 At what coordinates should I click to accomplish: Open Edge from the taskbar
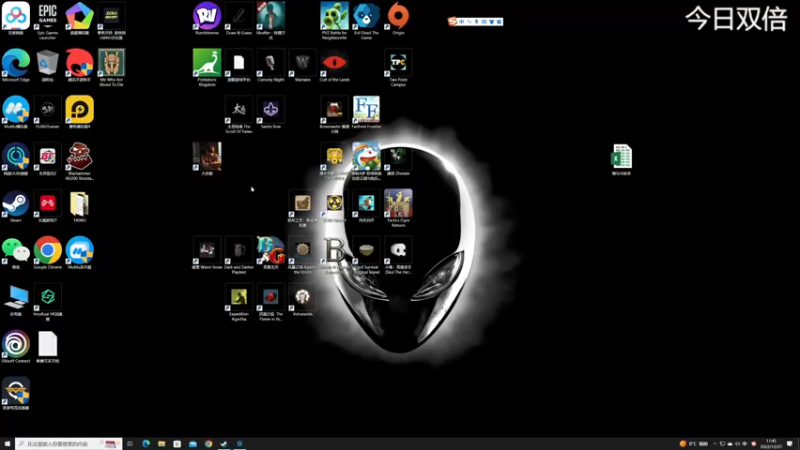pyautogui.click(x=146, y=444)
